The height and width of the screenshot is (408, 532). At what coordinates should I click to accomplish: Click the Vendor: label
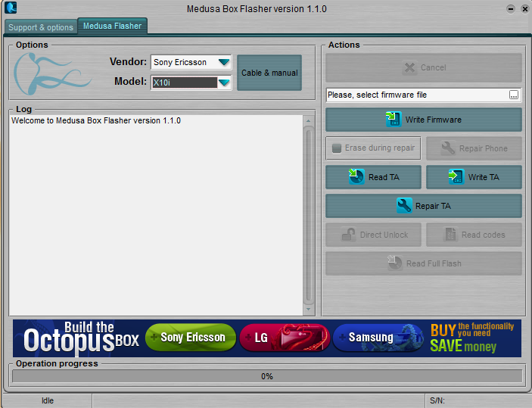[128, 61]
